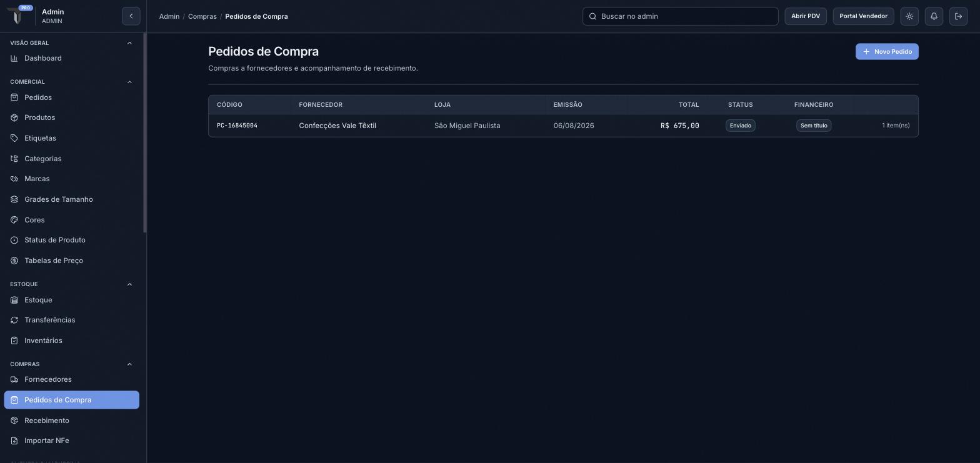980x463 pixels.
Task: Go to Compras breadcrumb link
Action: click(202, 16)
